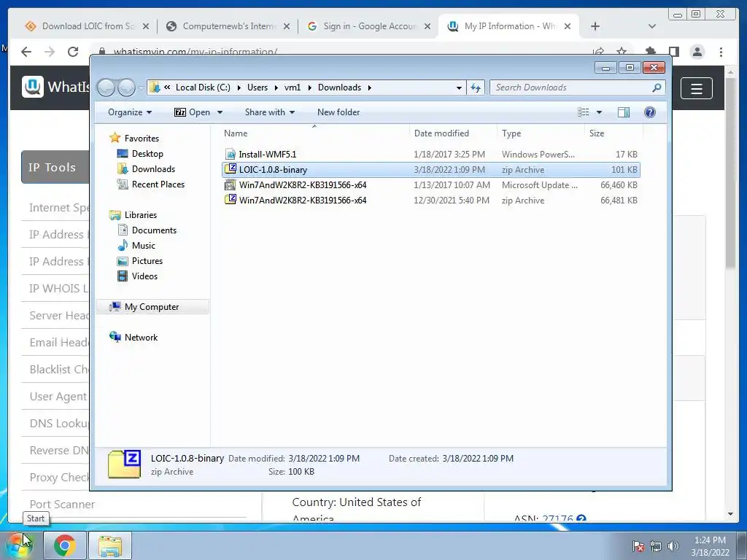Open the Pictures library
This screenshot has width=747, height=560.
147,261
